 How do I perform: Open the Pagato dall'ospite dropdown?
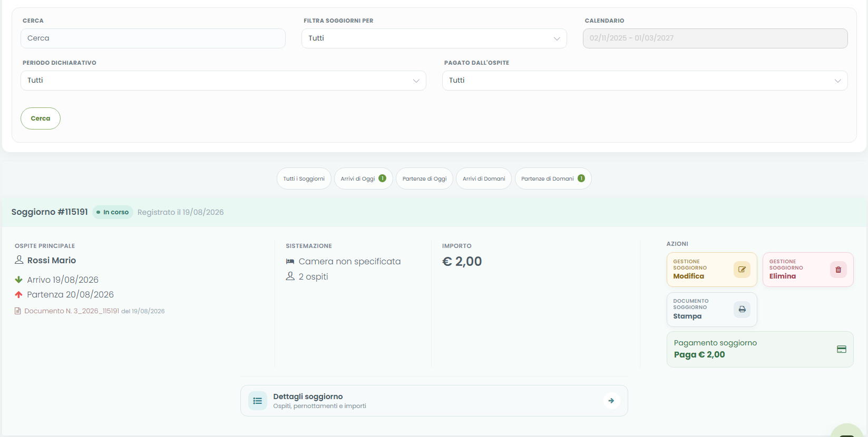coord(645,81)
